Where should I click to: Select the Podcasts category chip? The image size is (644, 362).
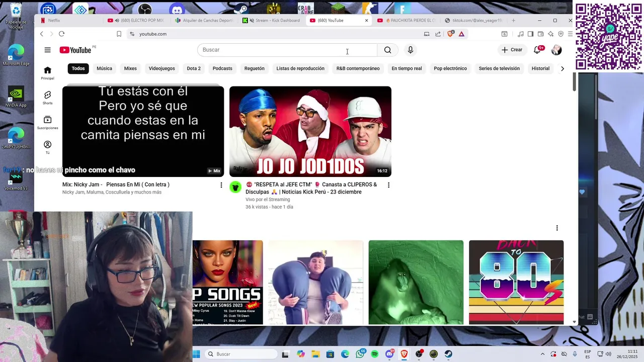pyautogui.click(x=222, y=68)
